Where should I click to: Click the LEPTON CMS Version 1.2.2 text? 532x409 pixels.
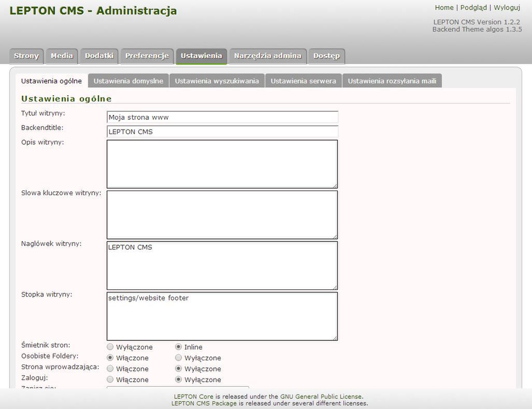point(477,22)
